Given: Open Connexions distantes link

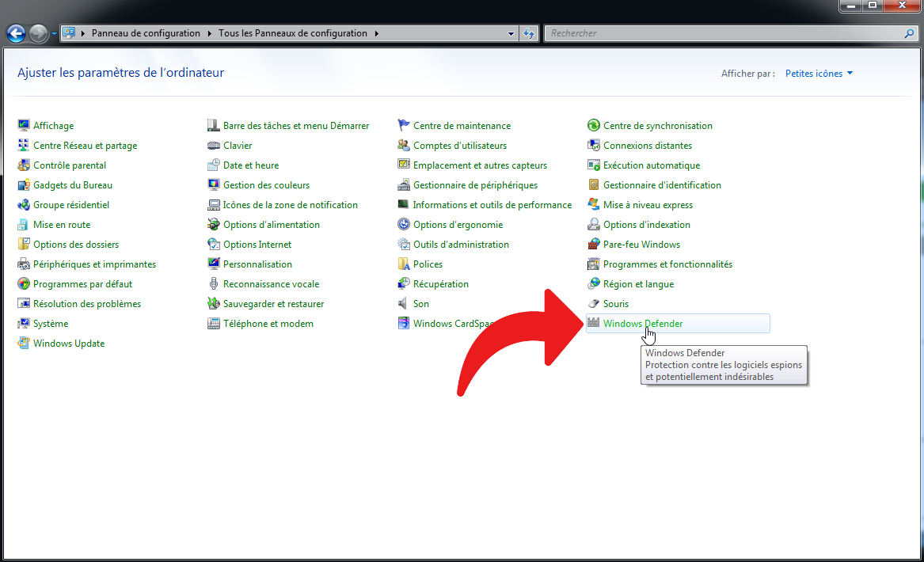Looking at the screenshot, I should point(647,146).
